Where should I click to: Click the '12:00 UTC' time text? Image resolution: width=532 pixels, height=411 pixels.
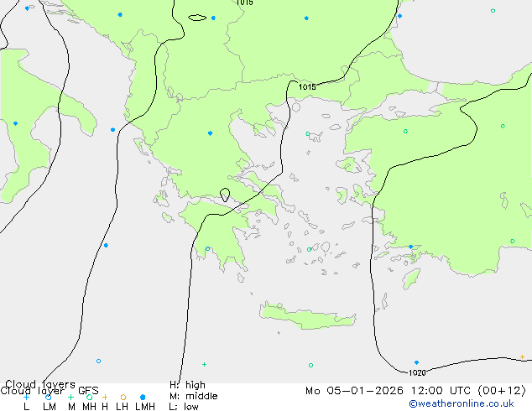442,391
